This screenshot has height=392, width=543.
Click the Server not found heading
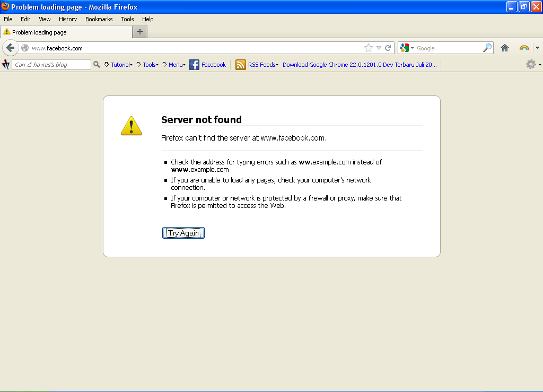pos(202,120)
